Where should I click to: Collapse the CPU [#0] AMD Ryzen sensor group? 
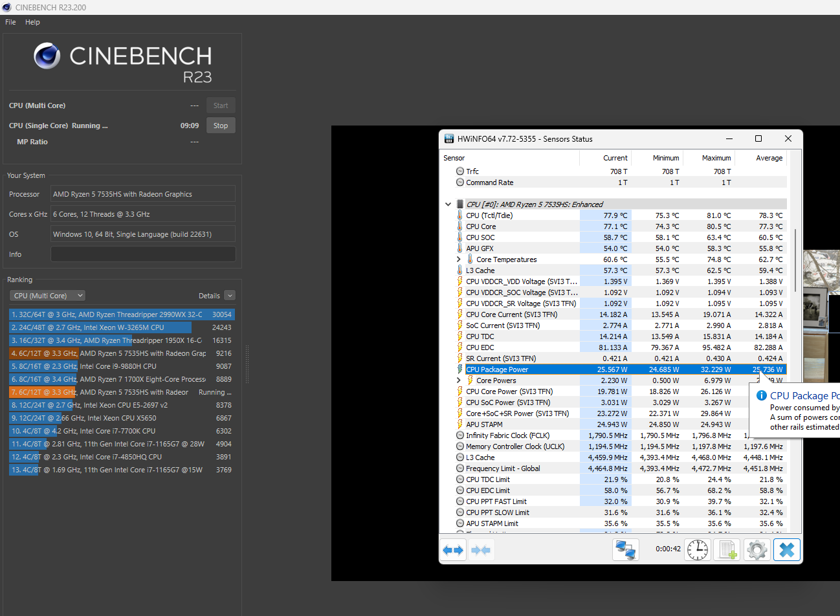tap(448, 204)
